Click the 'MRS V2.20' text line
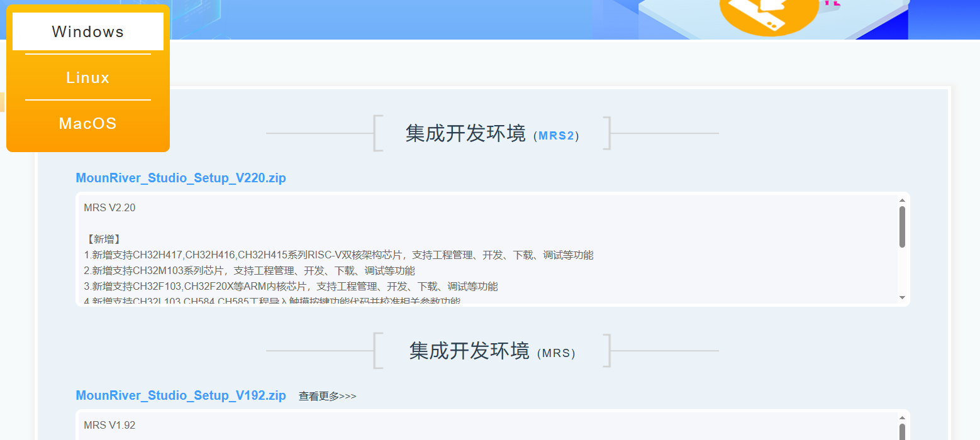Screen dimensions: 980x440 (x=109, y=208)
